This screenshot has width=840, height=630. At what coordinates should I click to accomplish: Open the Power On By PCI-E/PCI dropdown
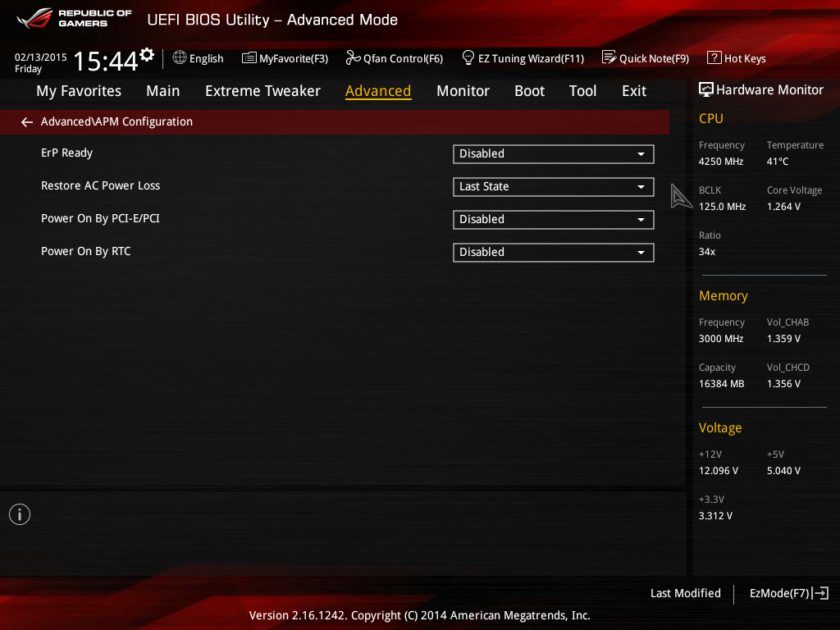pyautogui.click(x=554, y=220)
